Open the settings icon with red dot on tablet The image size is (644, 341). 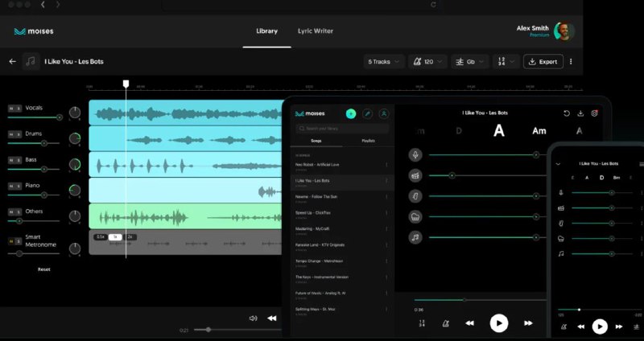point(594,113)
